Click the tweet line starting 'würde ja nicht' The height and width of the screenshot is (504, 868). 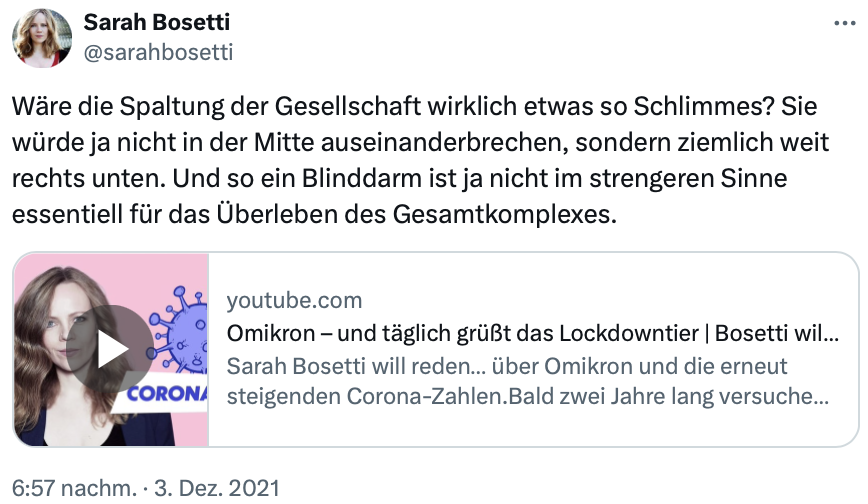400,142
